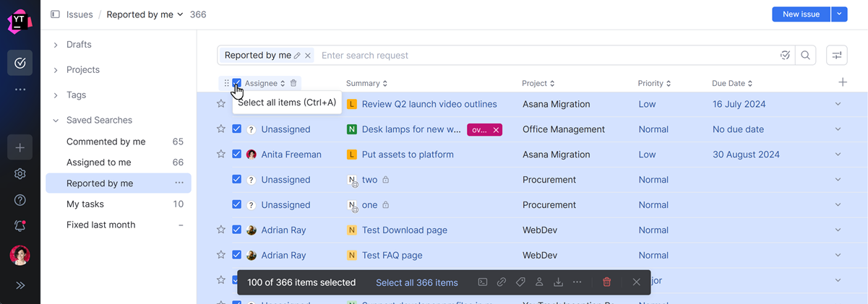Image resolution: width=868 pixels, height=304 pixels.
Task: Toggle the select all items checkbox
Action: pos(236,83)
